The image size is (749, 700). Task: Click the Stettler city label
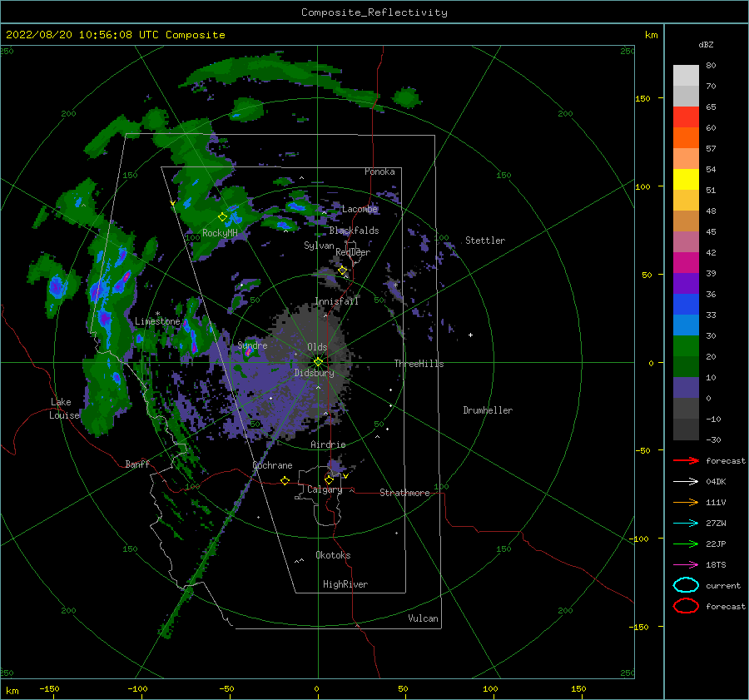click(485, 241)
